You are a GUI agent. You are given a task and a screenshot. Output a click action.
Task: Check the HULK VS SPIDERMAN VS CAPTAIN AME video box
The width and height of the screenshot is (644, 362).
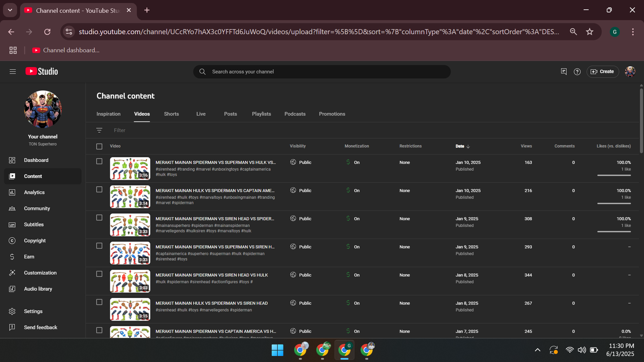99,189
